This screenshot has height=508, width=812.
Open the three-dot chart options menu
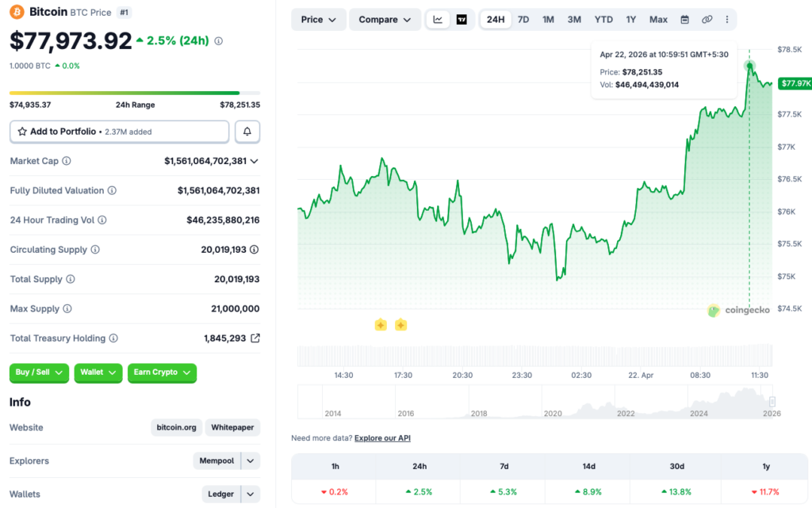coord(727,20)
